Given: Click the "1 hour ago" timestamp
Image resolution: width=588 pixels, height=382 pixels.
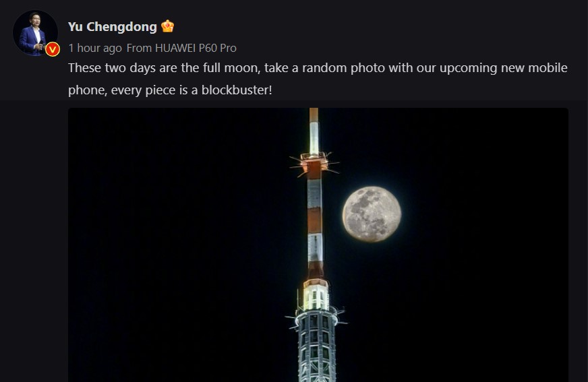Looking at the screenshot, I should tap(95, 48).
